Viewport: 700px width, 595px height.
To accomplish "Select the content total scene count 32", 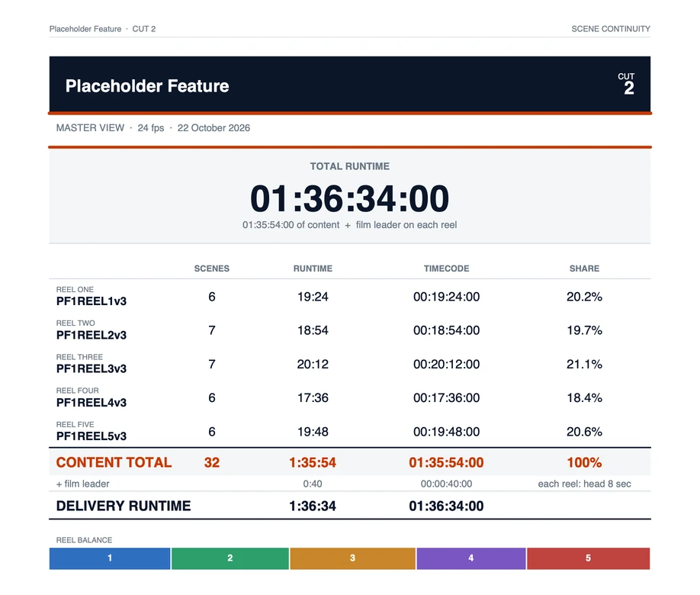I will click(212, 462).
